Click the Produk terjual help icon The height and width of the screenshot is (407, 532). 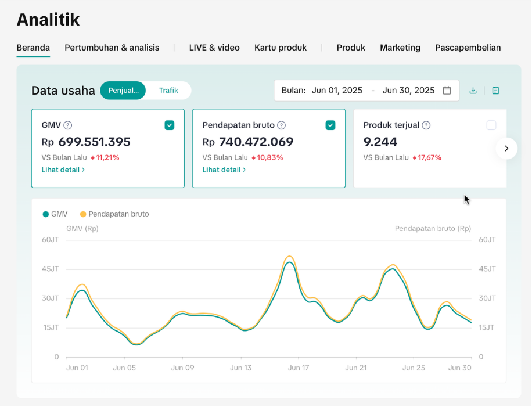point(426,125)
